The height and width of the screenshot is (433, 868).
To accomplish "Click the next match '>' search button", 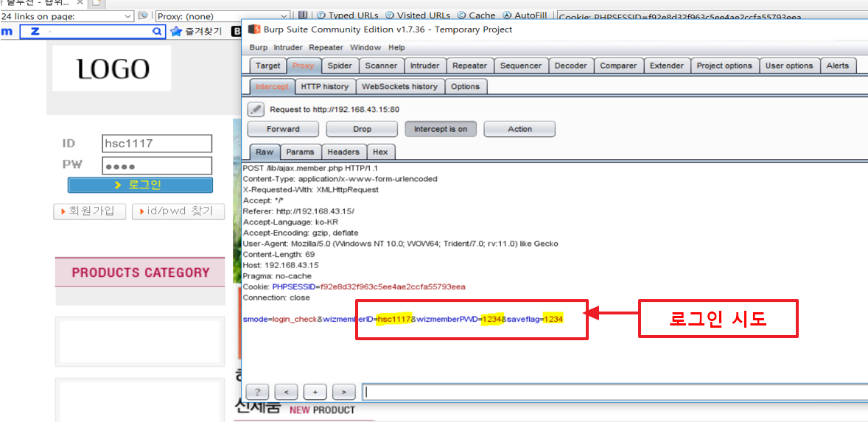I will pyautogui.click(x=344, y=392).
